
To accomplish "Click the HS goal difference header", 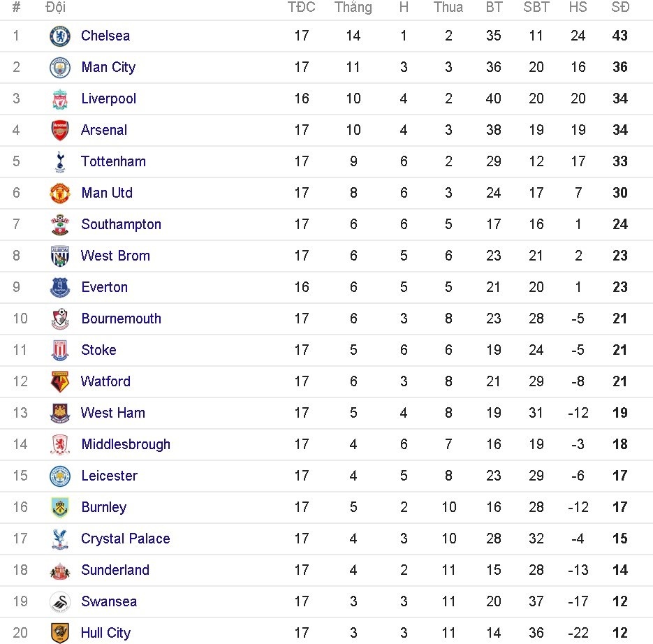I will click(x=578, y=8).
